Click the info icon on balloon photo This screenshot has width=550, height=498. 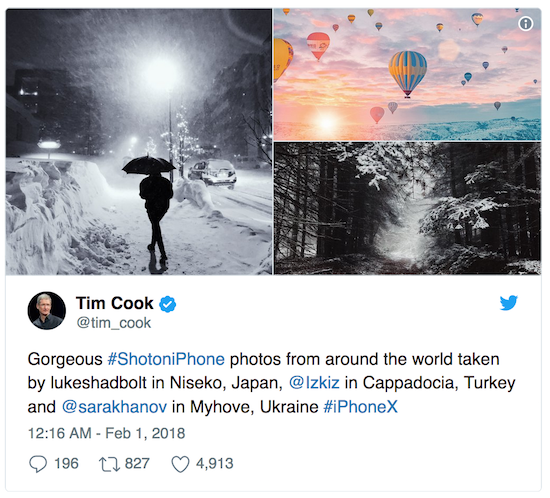(525, 24)
